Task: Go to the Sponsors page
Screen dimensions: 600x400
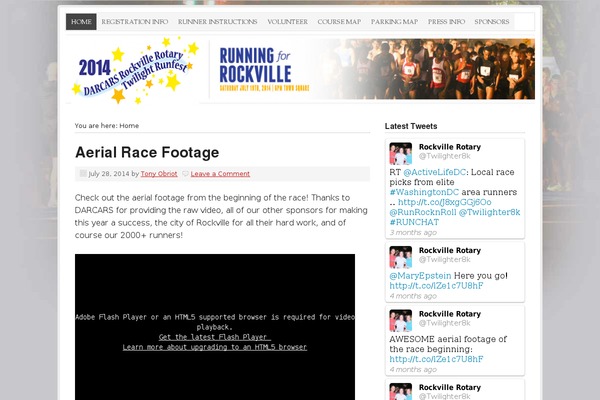Action: [492, 22]
